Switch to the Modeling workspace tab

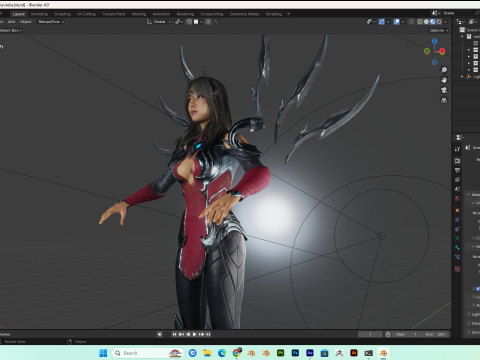[39, 14]
